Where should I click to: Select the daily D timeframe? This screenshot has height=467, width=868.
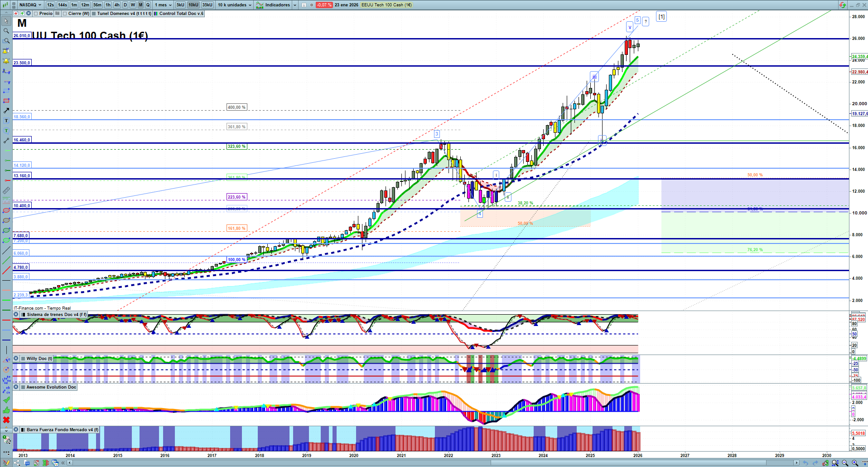125,5
